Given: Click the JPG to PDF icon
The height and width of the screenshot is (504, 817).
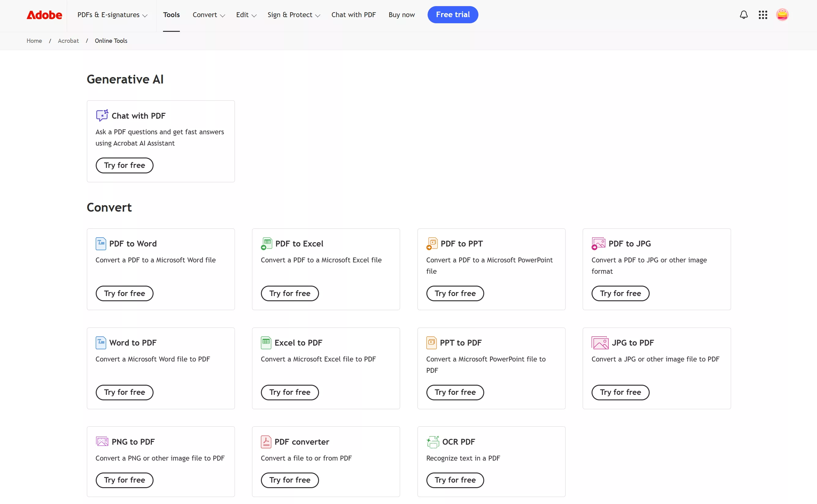Looking at the screenshot, I should tap(600, 343).
